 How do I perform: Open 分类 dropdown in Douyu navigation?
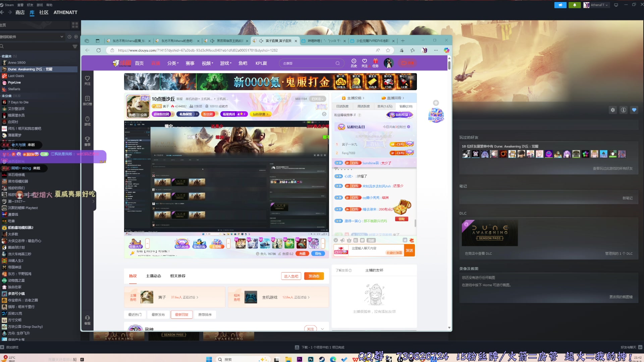(173, 63)
